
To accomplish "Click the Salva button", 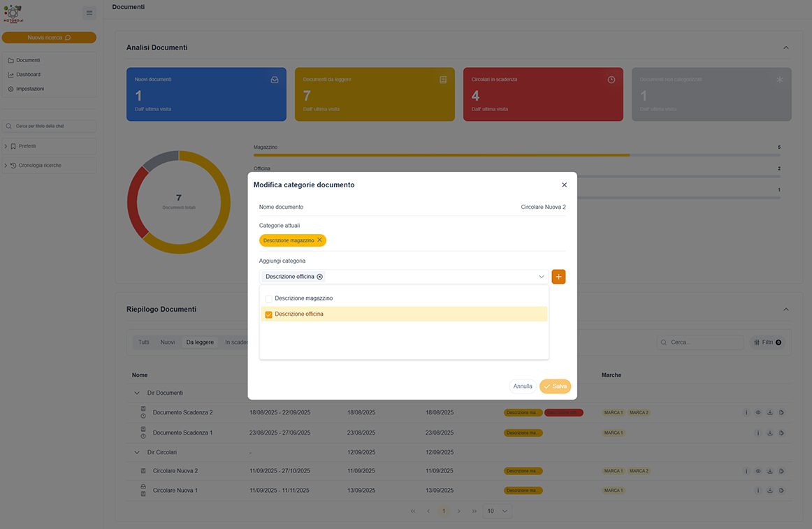I will point(555,386).
